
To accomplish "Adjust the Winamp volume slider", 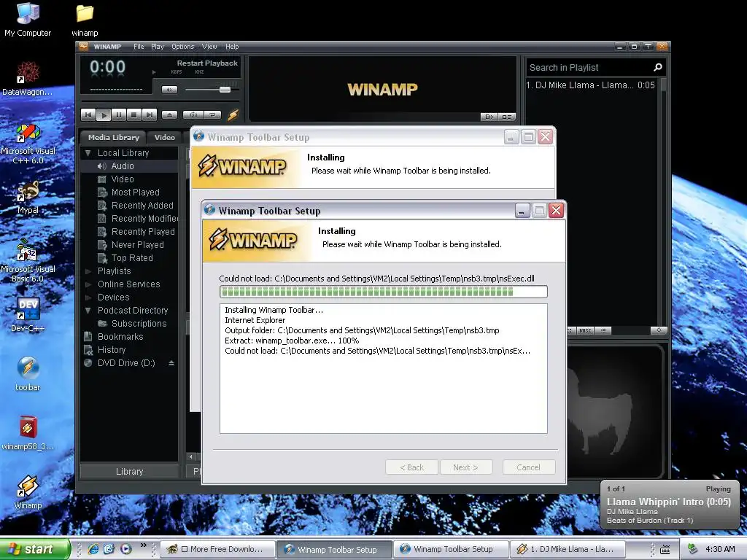I will (225, 90).
